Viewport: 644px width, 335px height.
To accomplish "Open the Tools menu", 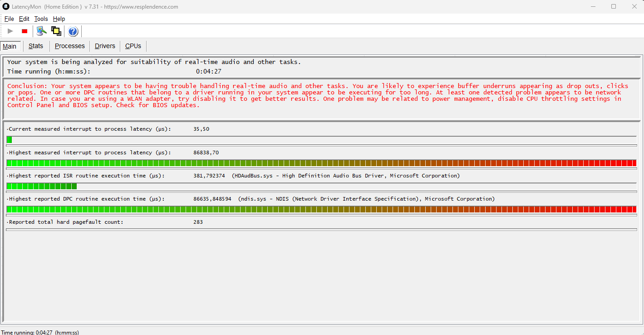I will pos(41,19).
